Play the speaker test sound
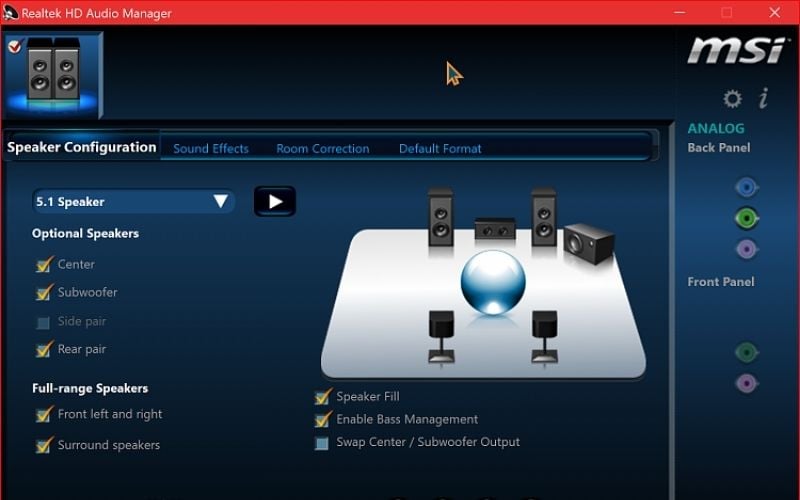Viewport: 800px width, 500px height. (x=275, y=201)
